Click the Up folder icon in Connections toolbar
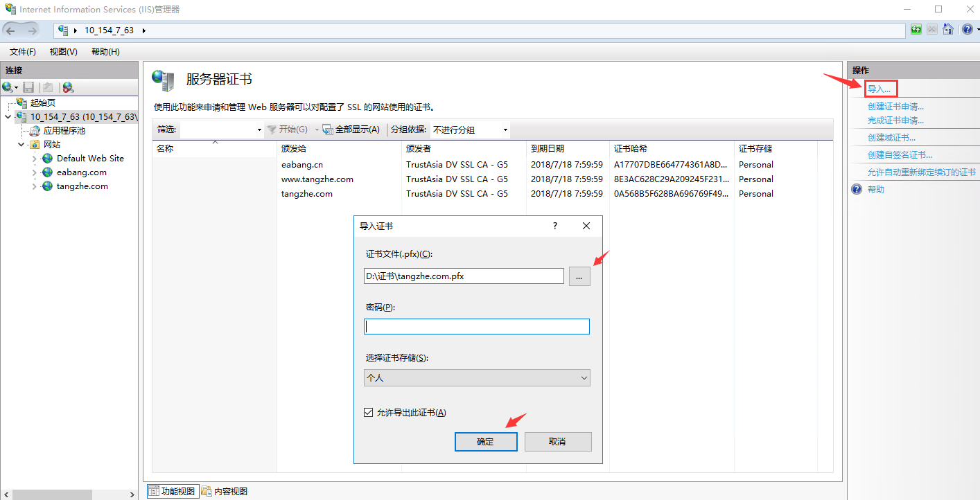The height and width of the screenshot is (500, 980). tap(48, 87)
